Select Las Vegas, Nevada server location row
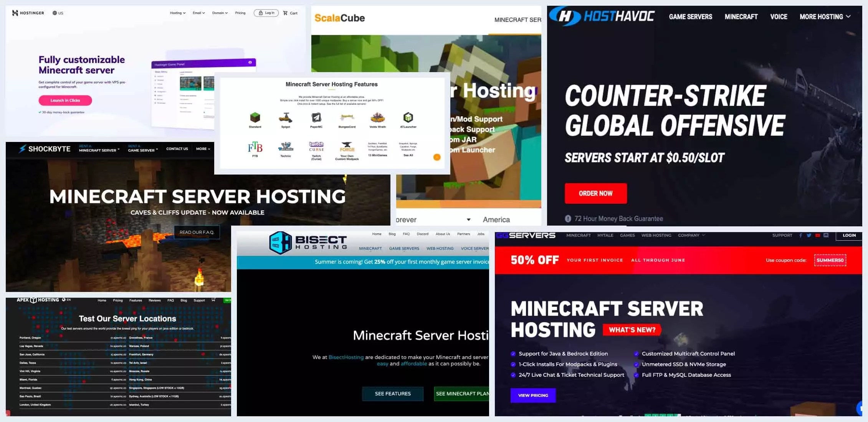Screen dimensions: 868x422 tap(73, 346)
